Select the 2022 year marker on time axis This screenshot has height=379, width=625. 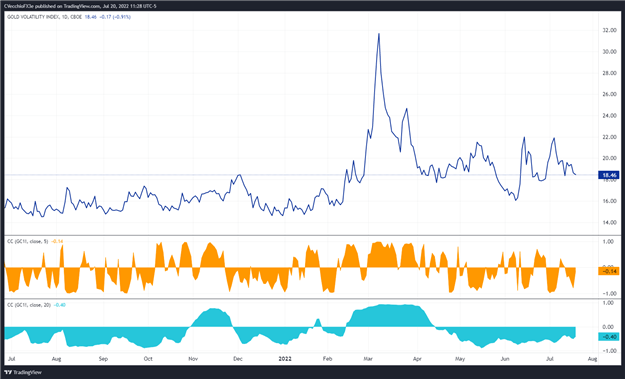285,359
